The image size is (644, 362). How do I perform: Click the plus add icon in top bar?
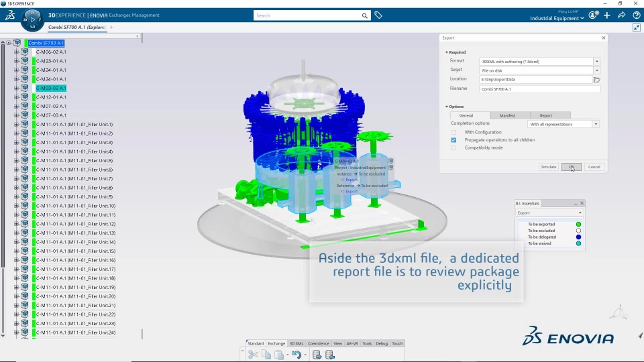(607, 15)
